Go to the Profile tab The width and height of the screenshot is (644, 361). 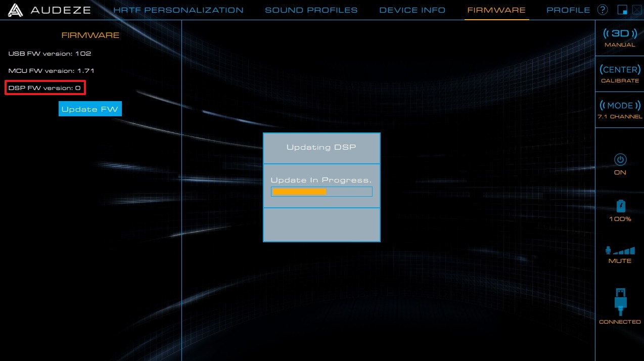568,10
